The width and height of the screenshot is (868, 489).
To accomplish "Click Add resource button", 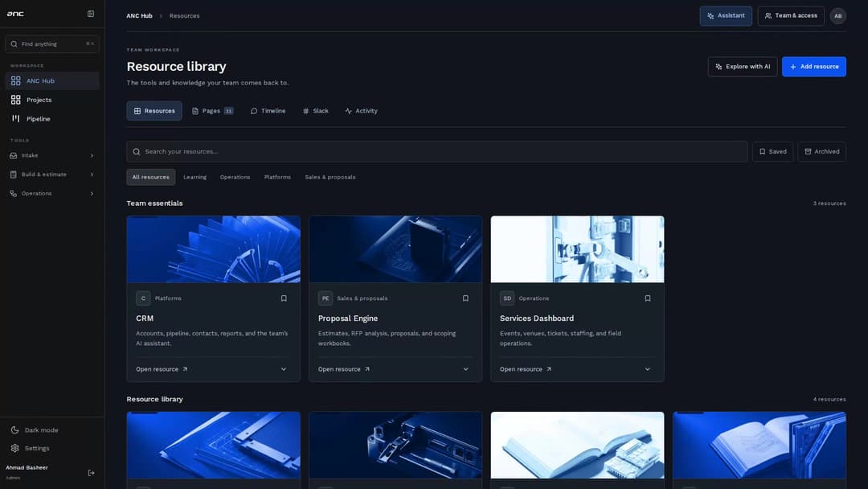I will pos(813,67).
